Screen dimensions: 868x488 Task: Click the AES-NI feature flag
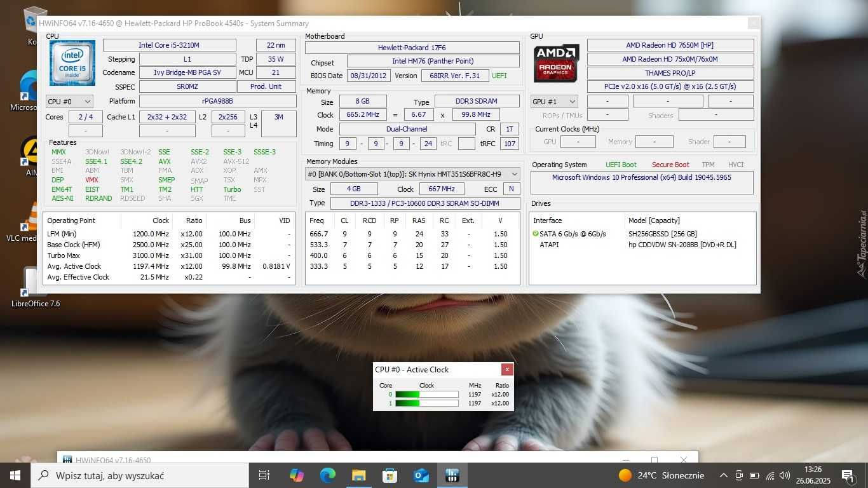(x=62, y=198)
